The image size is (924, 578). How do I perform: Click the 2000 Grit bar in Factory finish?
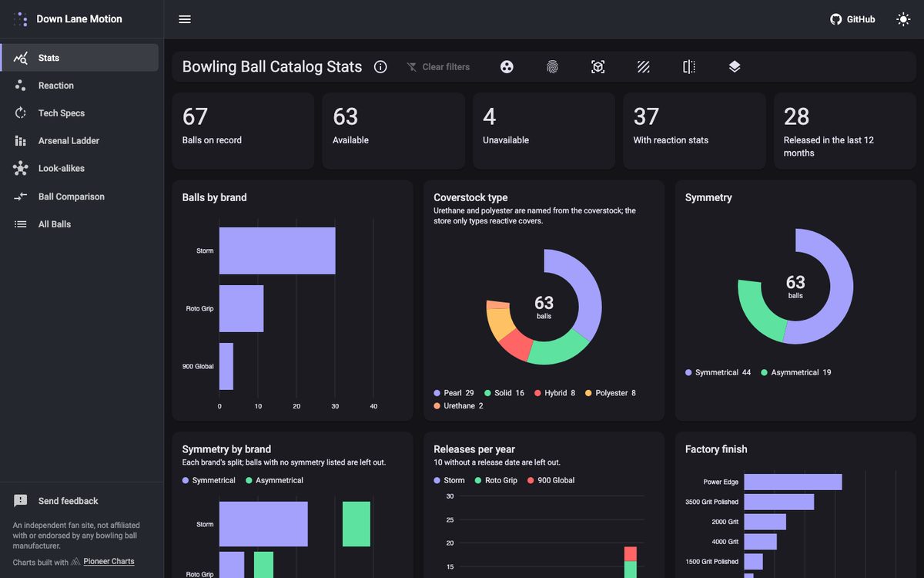(765, 522)
